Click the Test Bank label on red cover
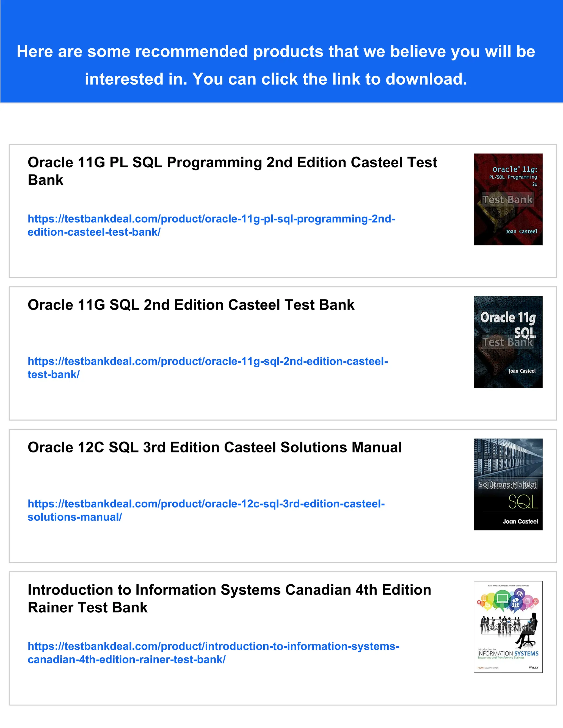Image resolution: width=563 pixels, height=728 pixels. 508,200
